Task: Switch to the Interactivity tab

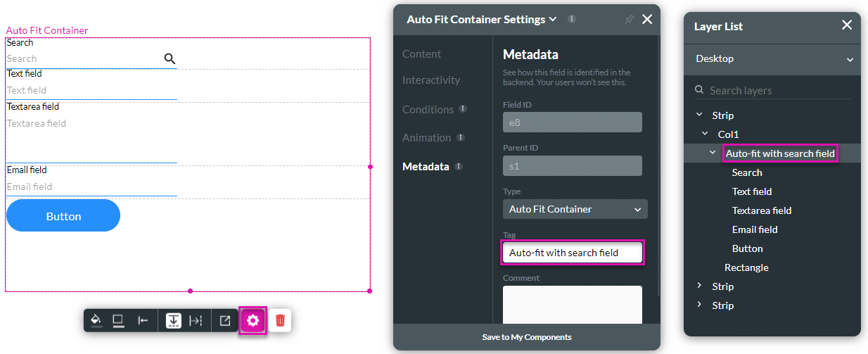Action: [x=430, y=80]
